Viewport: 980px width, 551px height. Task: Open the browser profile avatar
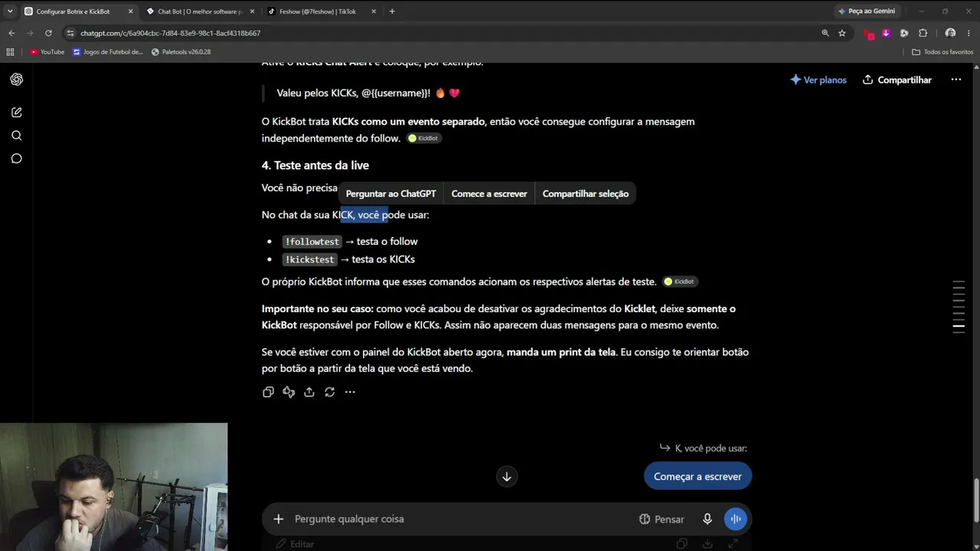(x=950, y=33)
